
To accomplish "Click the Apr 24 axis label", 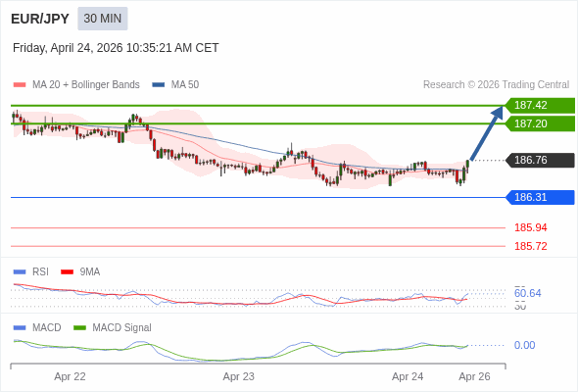I will 408,376.
